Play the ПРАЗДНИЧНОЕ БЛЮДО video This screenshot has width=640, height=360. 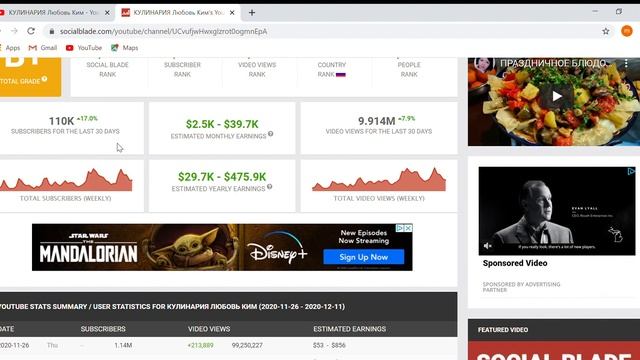coord(557,96)
